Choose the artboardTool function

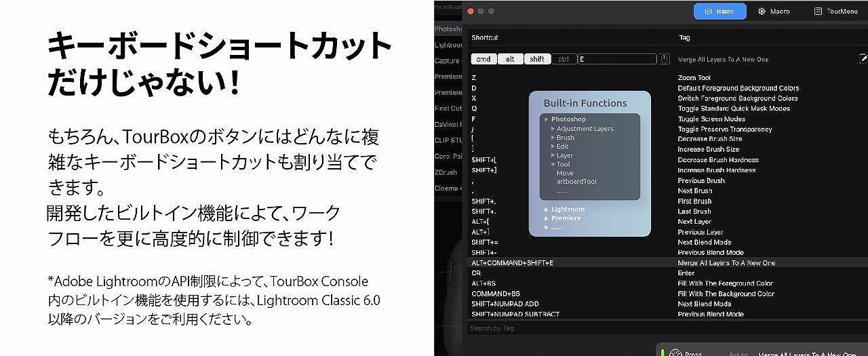[x=576, y=182]
